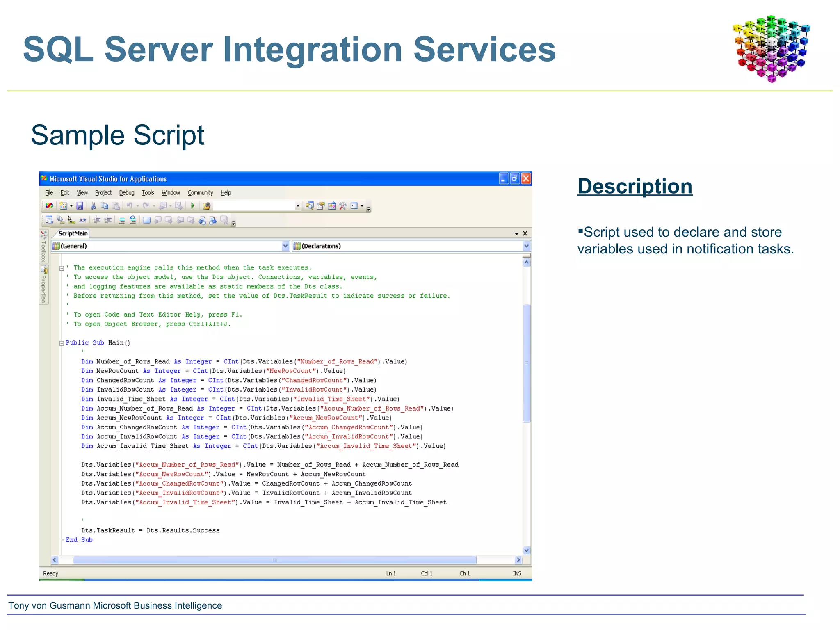This screenshot has width=840, height=630.
Task: Click the Navigate Forward icon
Action: 178,206
